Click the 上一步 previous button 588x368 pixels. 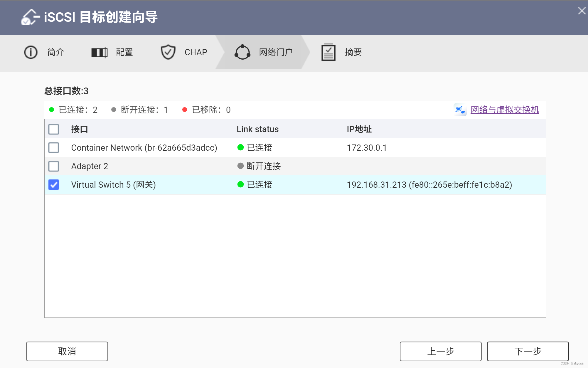pos(440,351)
